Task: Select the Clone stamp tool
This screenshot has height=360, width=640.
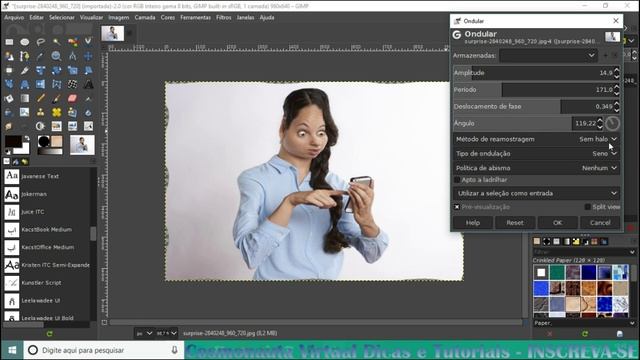Action: pos(40,112)
